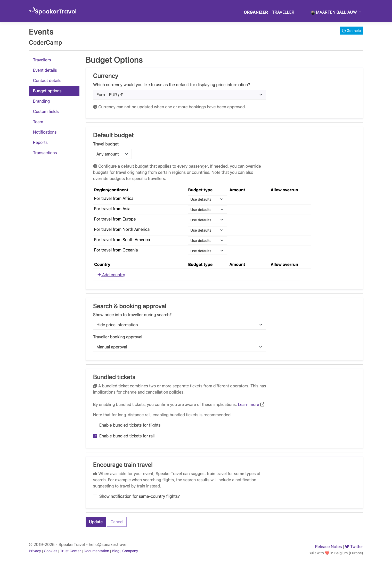The width and height of the screenshot is (392, 562).
Task: Click the external link icon beside Learn more
Action: (262, 404)
